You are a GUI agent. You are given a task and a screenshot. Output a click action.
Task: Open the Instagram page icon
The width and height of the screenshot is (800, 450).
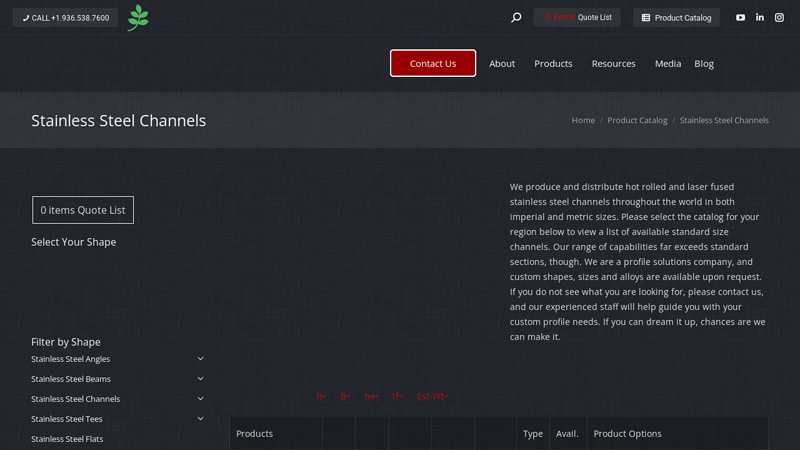[x=780, y=17]
